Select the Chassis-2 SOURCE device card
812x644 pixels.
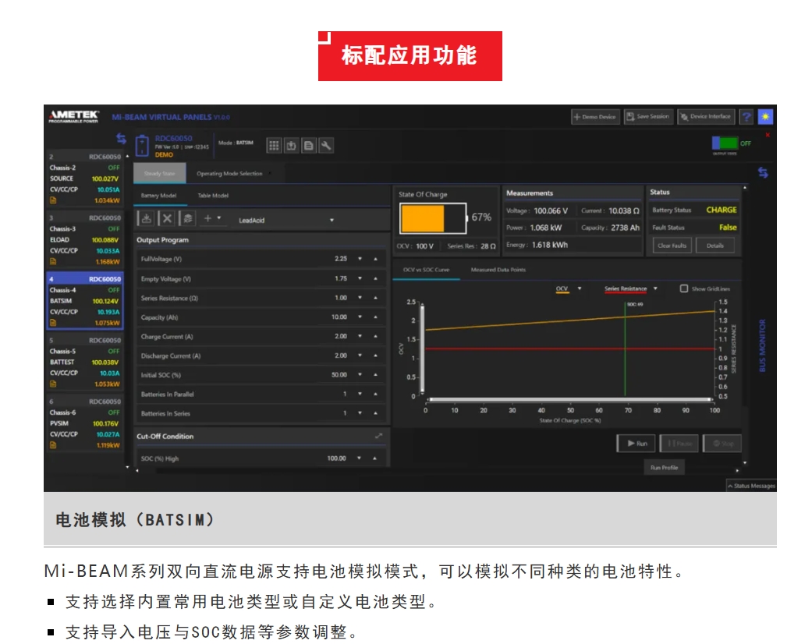85,179
